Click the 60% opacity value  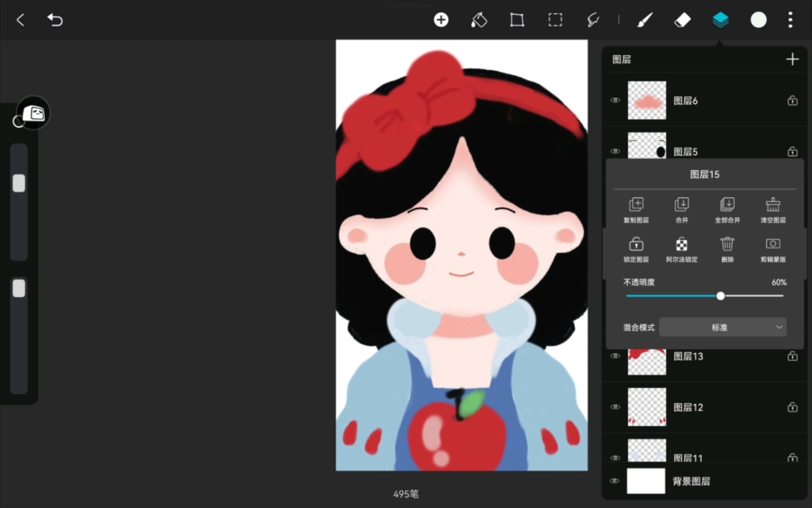point(779,282)
